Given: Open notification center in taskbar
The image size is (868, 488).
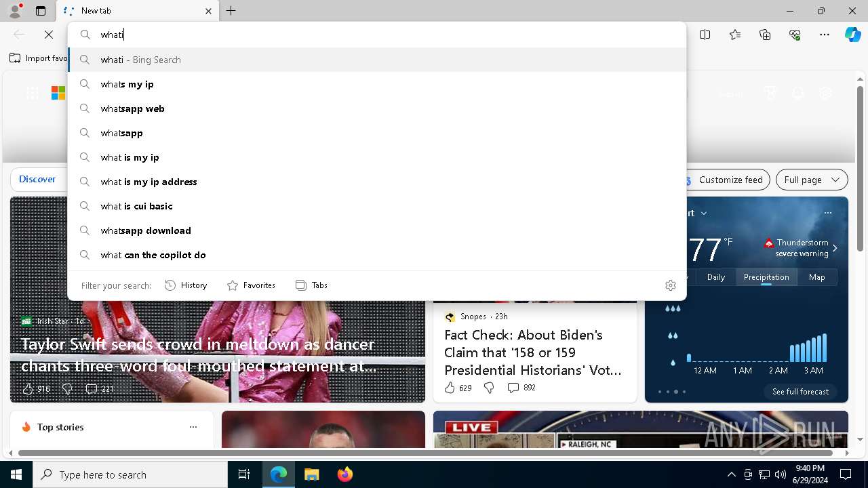Looking at the screenshot, I should click(x=846, y=474).
